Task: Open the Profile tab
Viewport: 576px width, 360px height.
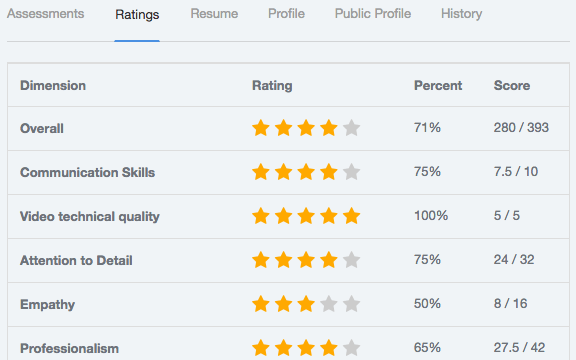Action: 286,14
